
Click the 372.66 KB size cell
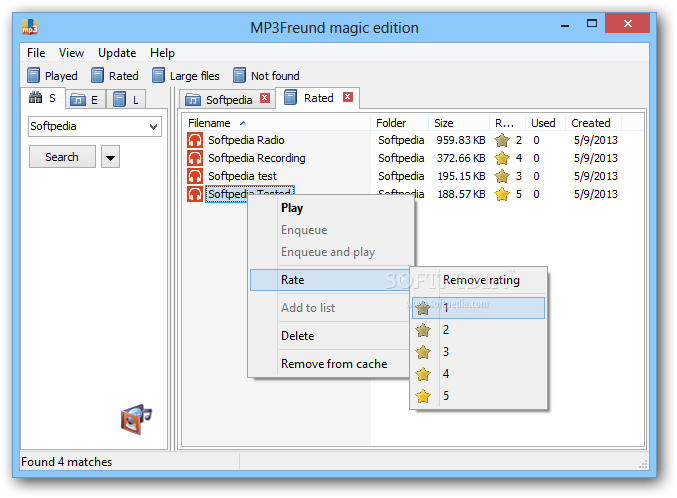tap(461, 158)
